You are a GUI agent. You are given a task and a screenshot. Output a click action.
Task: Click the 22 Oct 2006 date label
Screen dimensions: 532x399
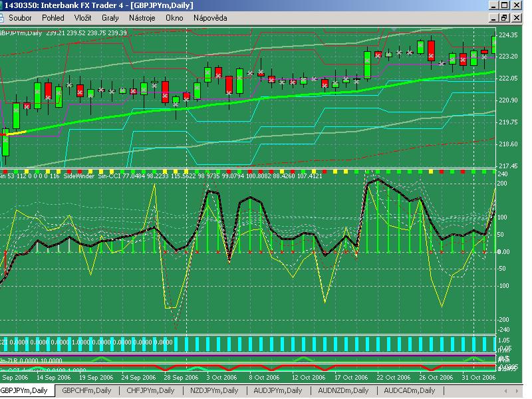394,377
